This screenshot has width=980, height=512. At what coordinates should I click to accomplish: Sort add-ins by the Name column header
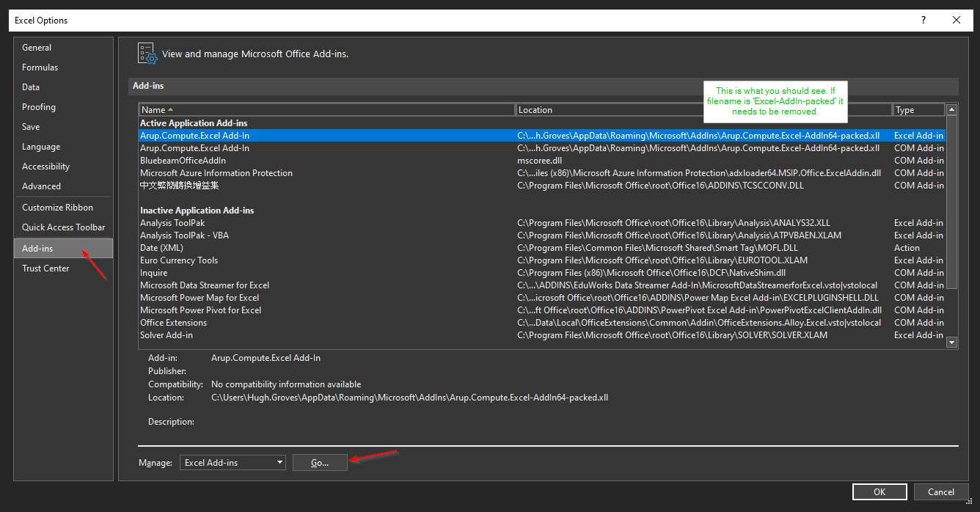click(327, 110)
